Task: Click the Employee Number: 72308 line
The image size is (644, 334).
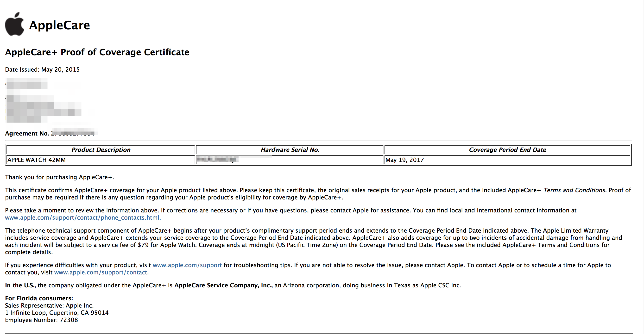Action: 42,320
